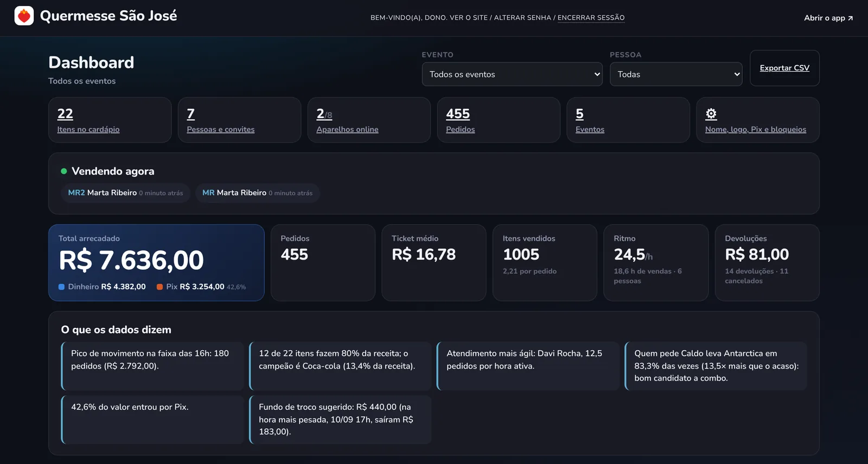Open the Aparelhos online card

point(369,120)
